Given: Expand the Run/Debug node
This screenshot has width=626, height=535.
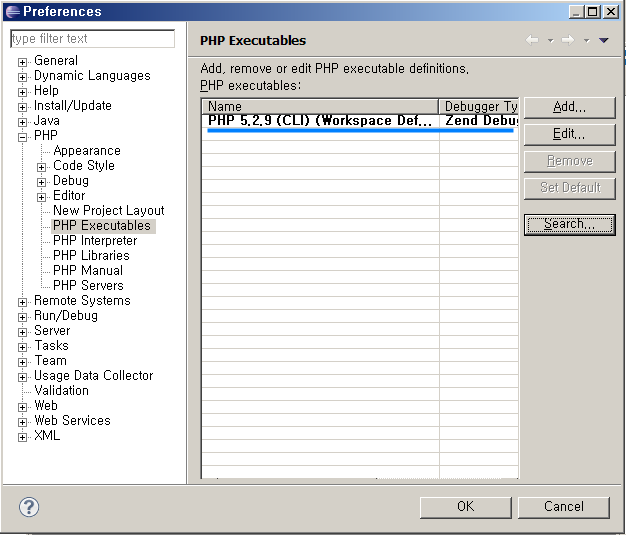Looking at the screenshot, I should pyautogui.click(x=22, y=317).
